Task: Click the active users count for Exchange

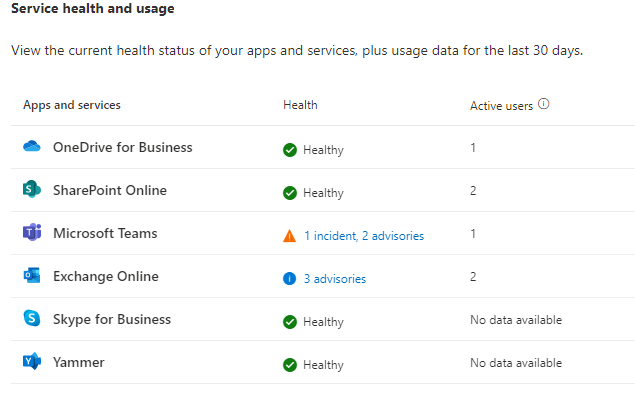Action: point(473,277)
